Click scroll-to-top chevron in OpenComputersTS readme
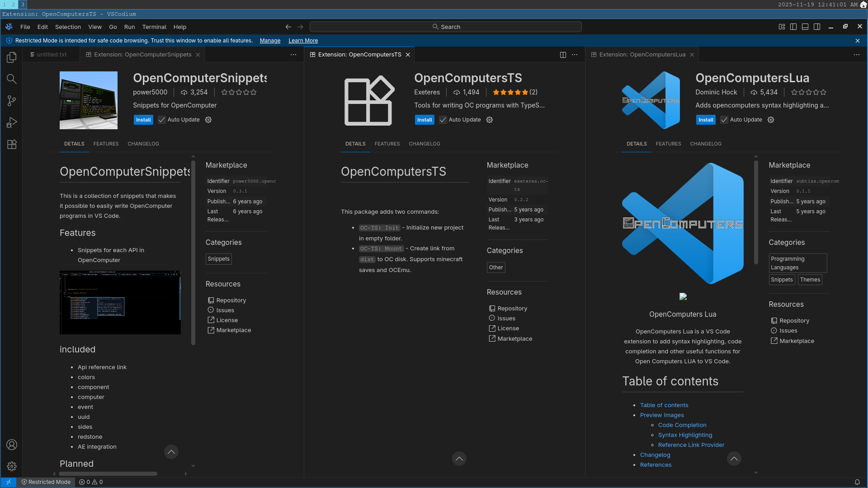This screenshot has height=488, width=868. pyautogui.click(x=459, y=459)
